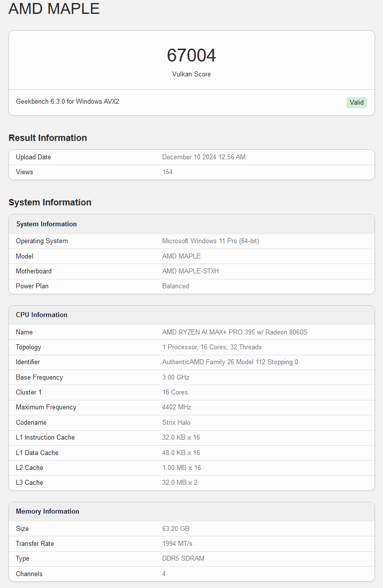Select the 4402 MHz maximum frequency value
The image size is (383, 588).
coord(177,407)
